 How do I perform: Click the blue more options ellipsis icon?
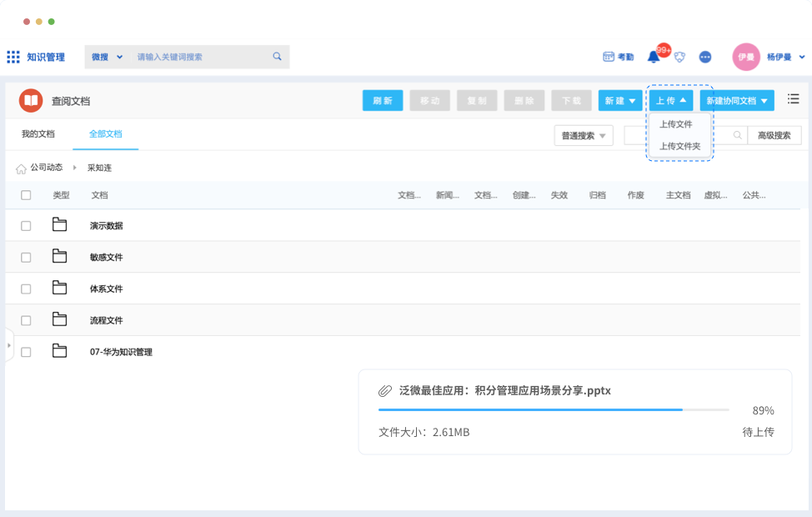(x=705, y=57)
